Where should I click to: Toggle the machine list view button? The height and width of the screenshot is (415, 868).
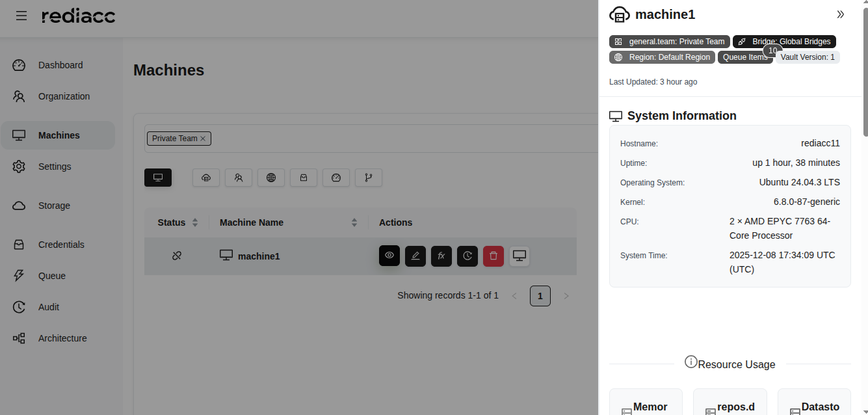[x=158, y=178]
